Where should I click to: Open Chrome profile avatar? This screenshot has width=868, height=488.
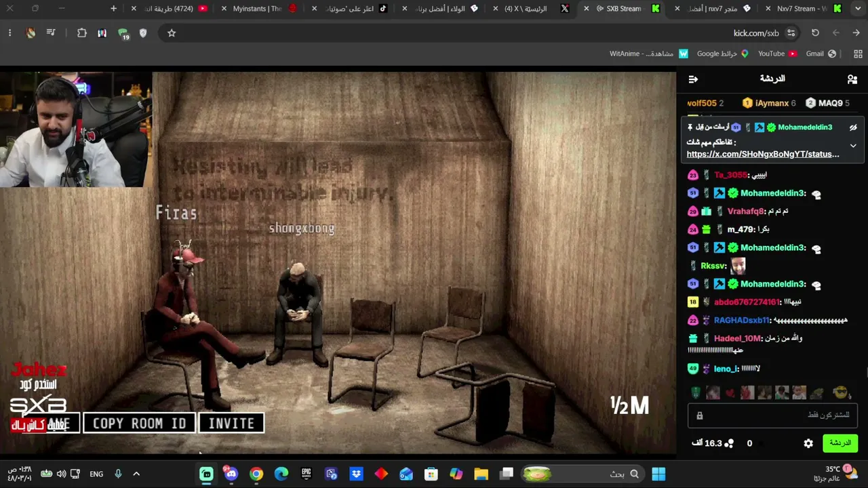pyautogui.click(x=31, y=33)
